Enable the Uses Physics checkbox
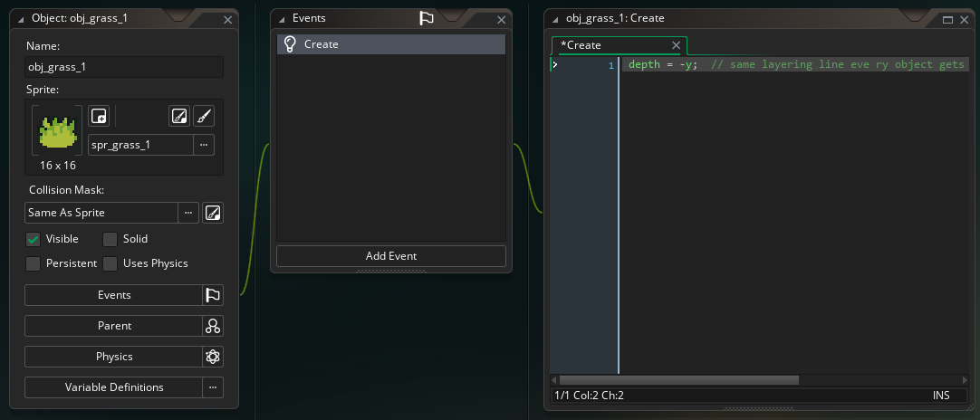Viewport: 980px width, 420px height. click(110, 263)
